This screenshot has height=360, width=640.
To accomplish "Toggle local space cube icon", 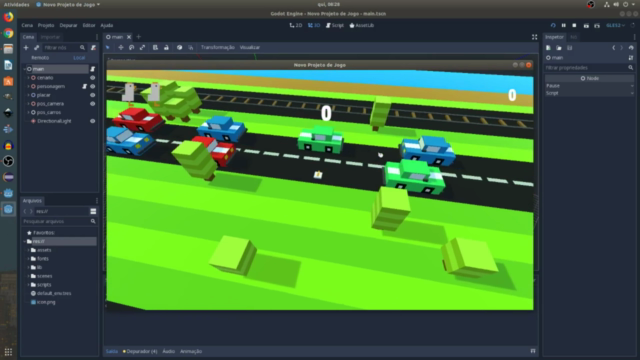I will (x=179, y=47).
